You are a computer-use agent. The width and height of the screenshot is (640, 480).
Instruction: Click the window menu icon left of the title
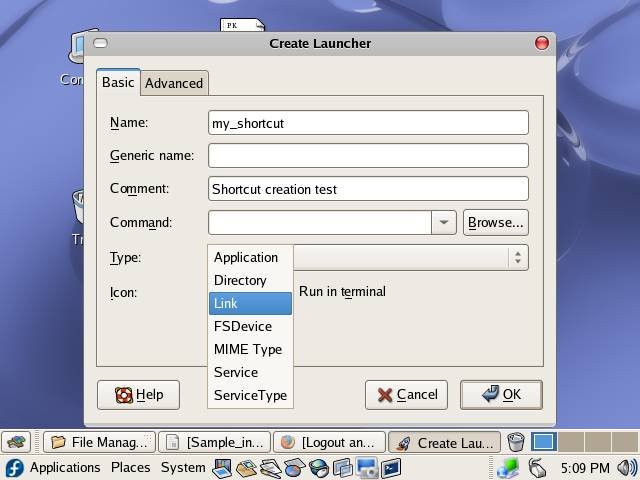(100, 43)
